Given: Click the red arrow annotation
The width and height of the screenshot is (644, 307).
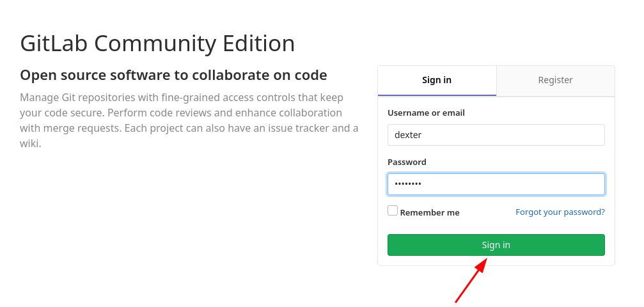Looking at the screenshot, I should click(471, 280).
